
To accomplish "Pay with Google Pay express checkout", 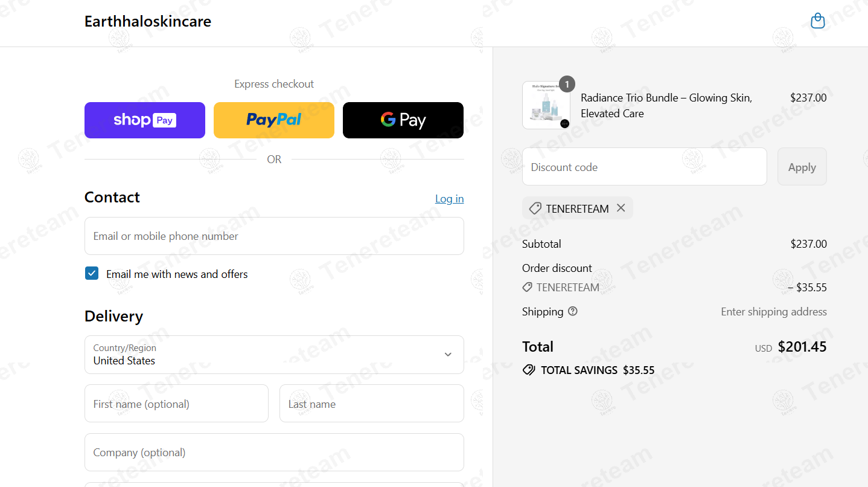I will point(403,120).
